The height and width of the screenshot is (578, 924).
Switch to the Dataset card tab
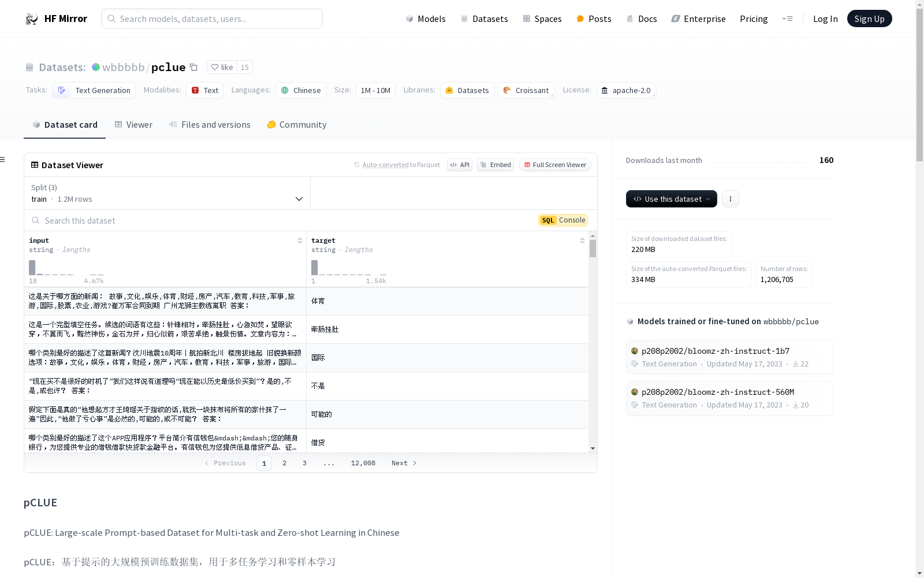65,125
